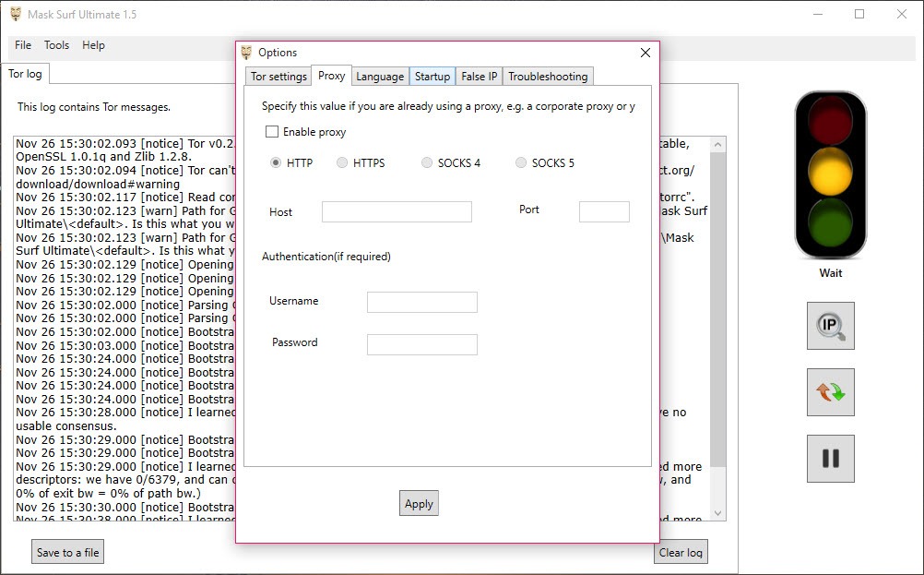This screenshot has width=924, height=575.
Task: Click the IP lookup magnifier icon
Action: point(830,326)
